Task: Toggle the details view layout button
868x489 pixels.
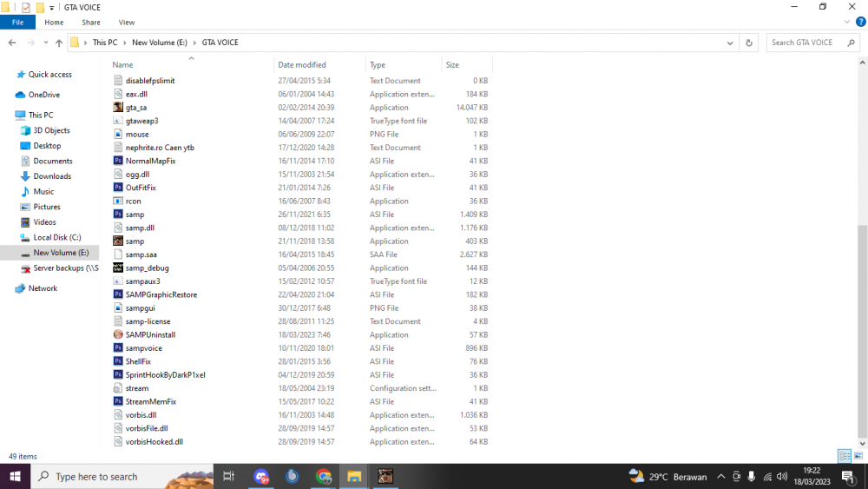Action: coord(845,456)
